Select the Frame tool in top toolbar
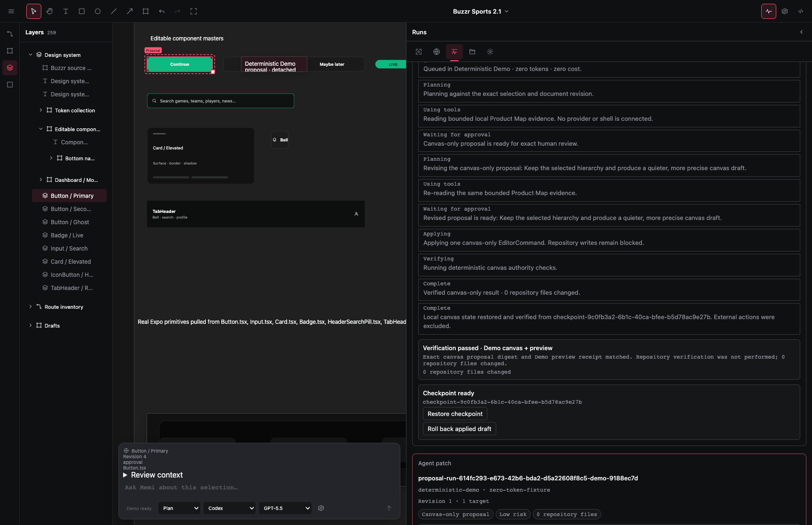 click(146, 11)
